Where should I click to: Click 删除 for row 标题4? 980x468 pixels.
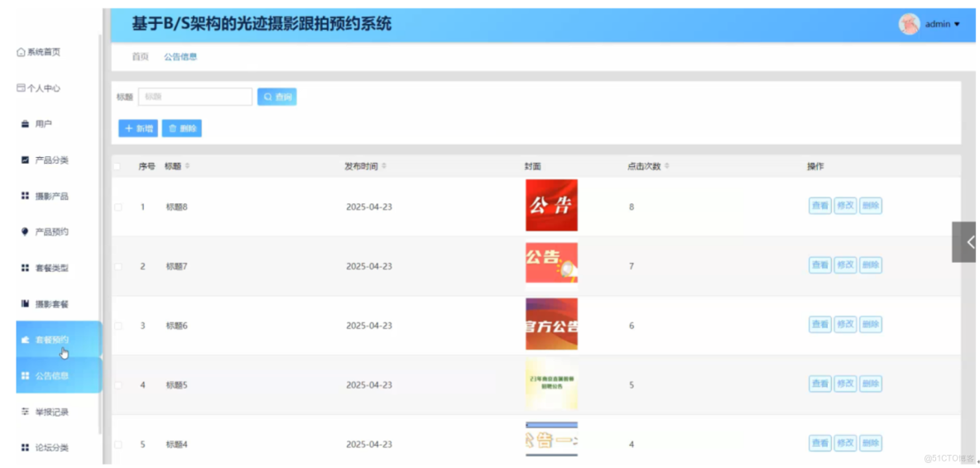[x=871, y=443]
